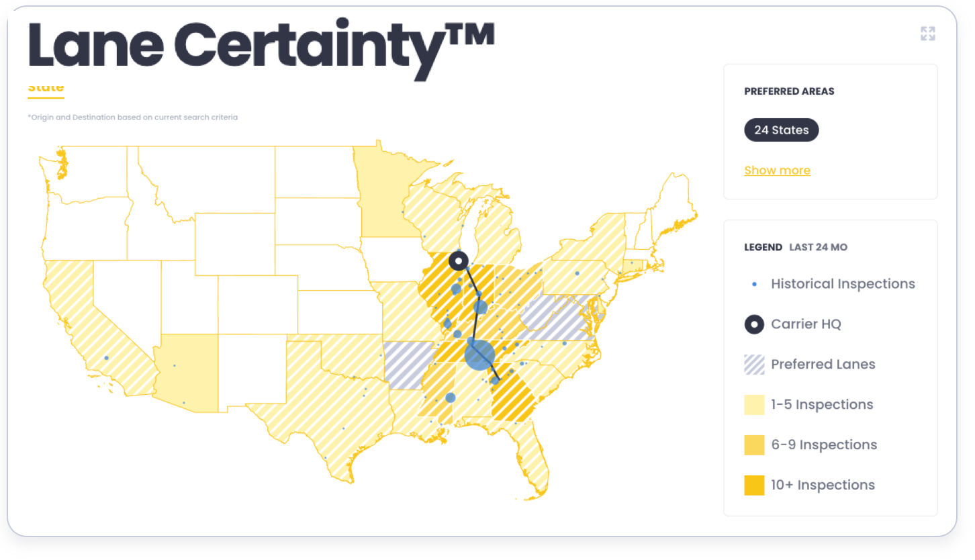The image size is (975, 560).
Task: Click the Preferred Lanes hatched legend icon
Action: (754, 365)
